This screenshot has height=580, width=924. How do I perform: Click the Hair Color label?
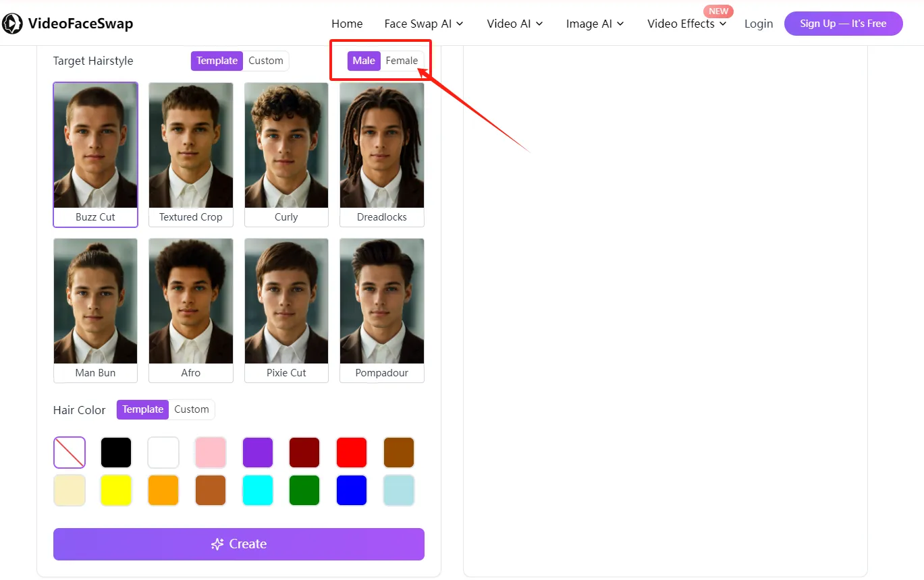coord(80,410)
